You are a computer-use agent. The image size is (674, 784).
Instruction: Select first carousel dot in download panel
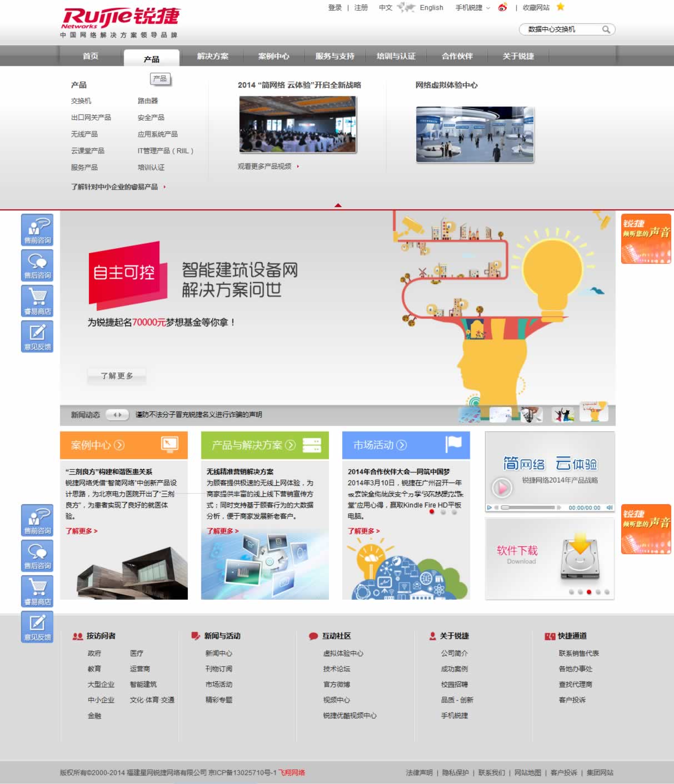coord(571,592)
